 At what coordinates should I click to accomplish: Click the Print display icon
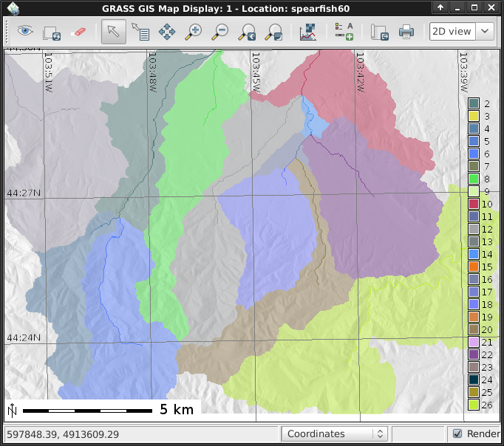406,32
